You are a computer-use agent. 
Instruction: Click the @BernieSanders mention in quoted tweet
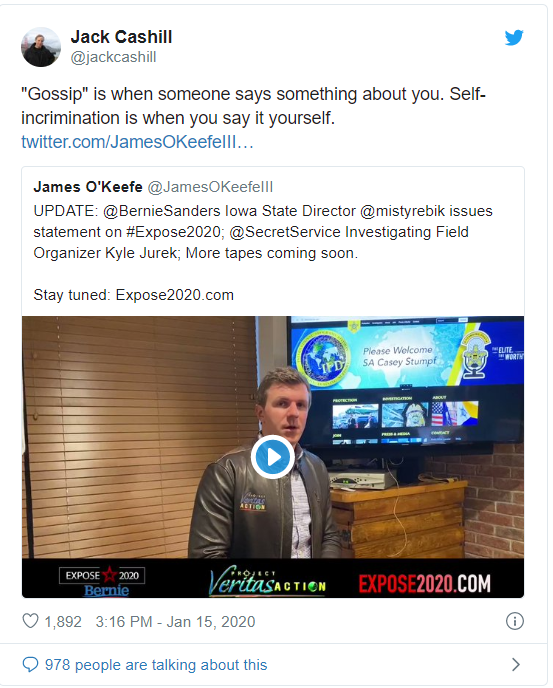pos(162,211)
